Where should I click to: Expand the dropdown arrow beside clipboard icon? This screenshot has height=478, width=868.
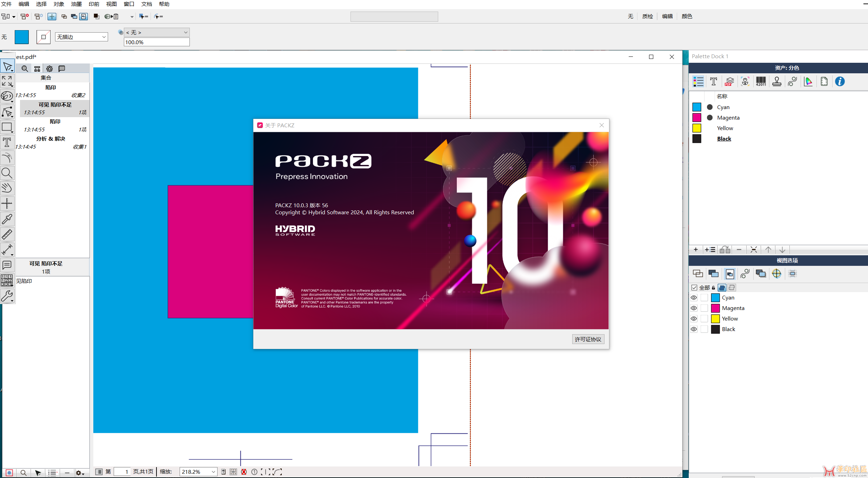(132, 16)
